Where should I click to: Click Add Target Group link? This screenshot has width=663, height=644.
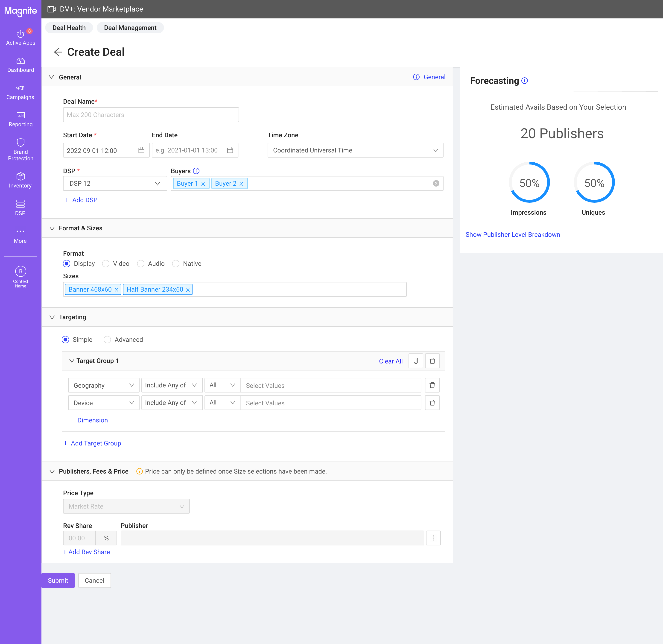point(92,443)
